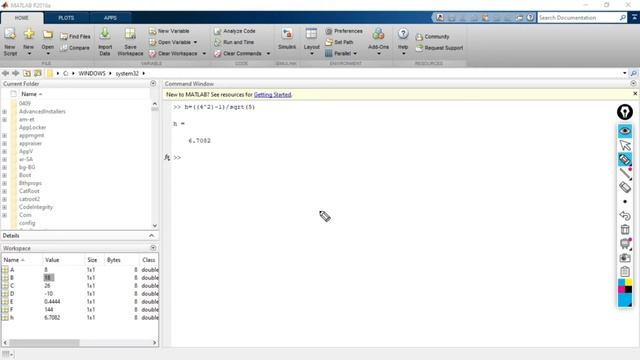Toggle the eye visibility annotation tool
The height and width of the screenshot is (360, 640).
click(625, 131)
